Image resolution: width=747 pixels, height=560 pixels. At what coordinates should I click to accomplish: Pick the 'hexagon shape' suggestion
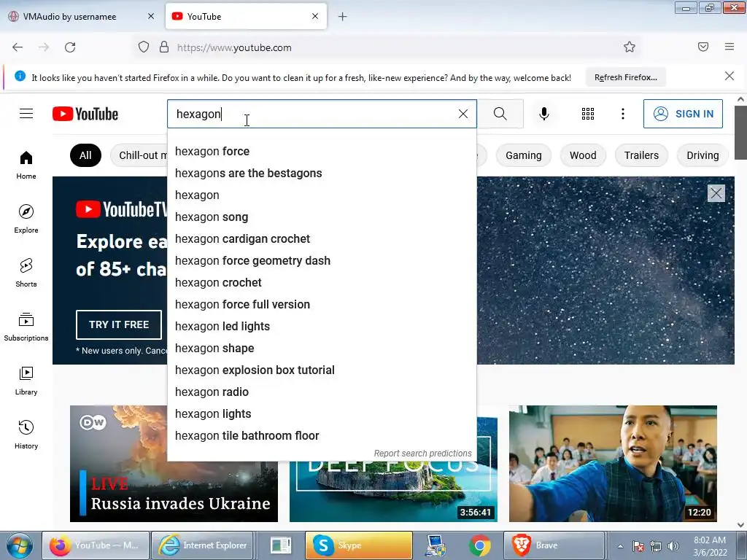(x=322, y=349)
